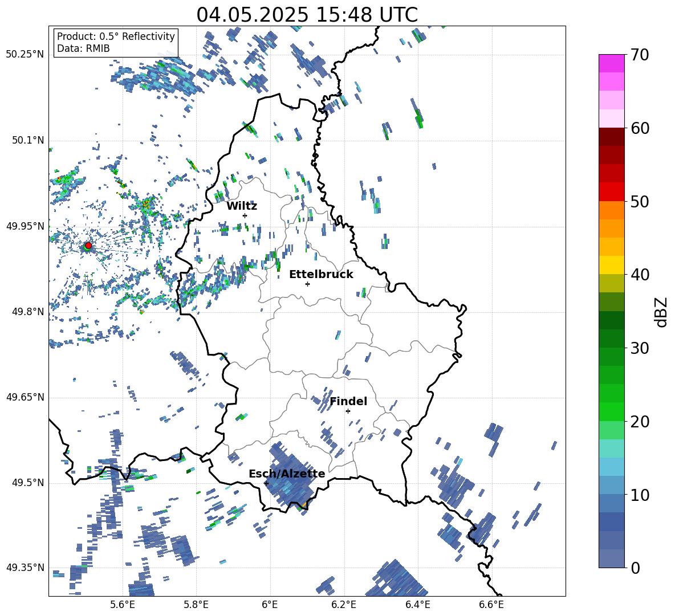The image size is (675, 616).
Task: Click the Ettelbruck city label
Action: 321,275
